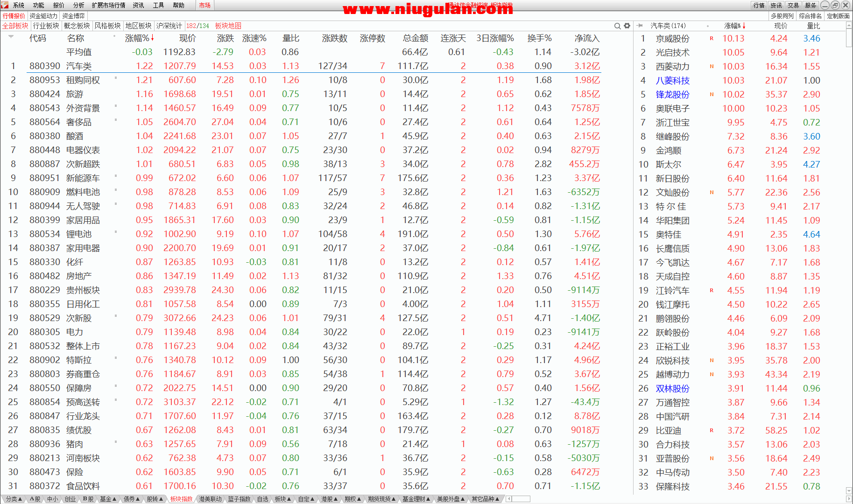Select stock 八菱科技 in right list
853x504 pixels.
[672, 80]
